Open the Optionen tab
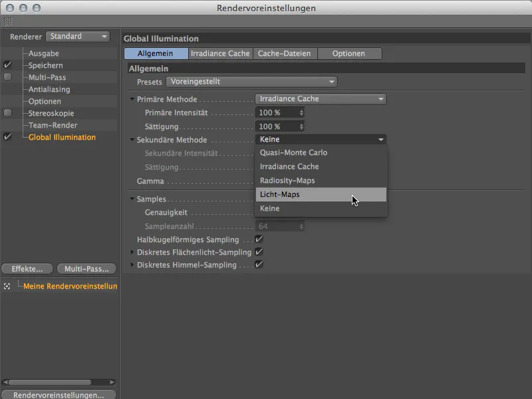Image resolution: width=532 pixels, height=399 pixels. click(x=350, y=53)
